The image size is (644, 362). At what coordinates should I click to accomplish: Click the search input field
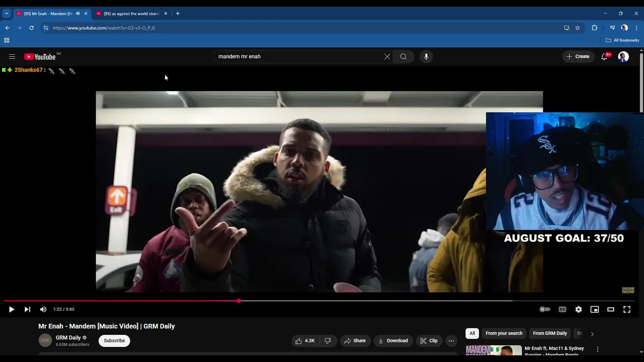[299, 57]
